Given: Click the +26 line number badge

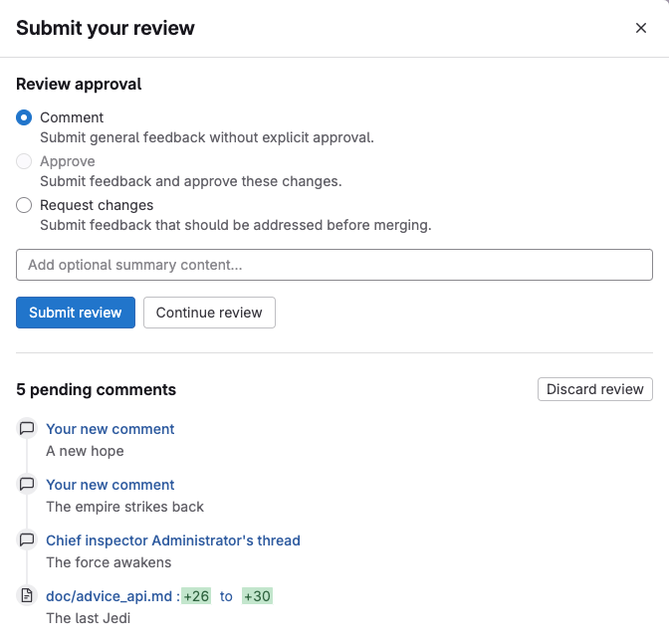Looking at the screenshot, I should pyautogui.click(x=196, y=596).
